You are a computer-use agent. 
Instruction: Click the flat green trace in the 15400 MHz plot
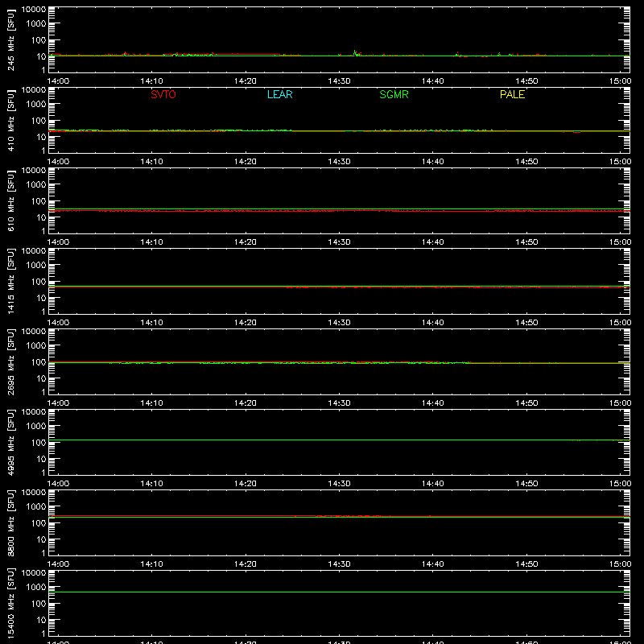(339, 592)
